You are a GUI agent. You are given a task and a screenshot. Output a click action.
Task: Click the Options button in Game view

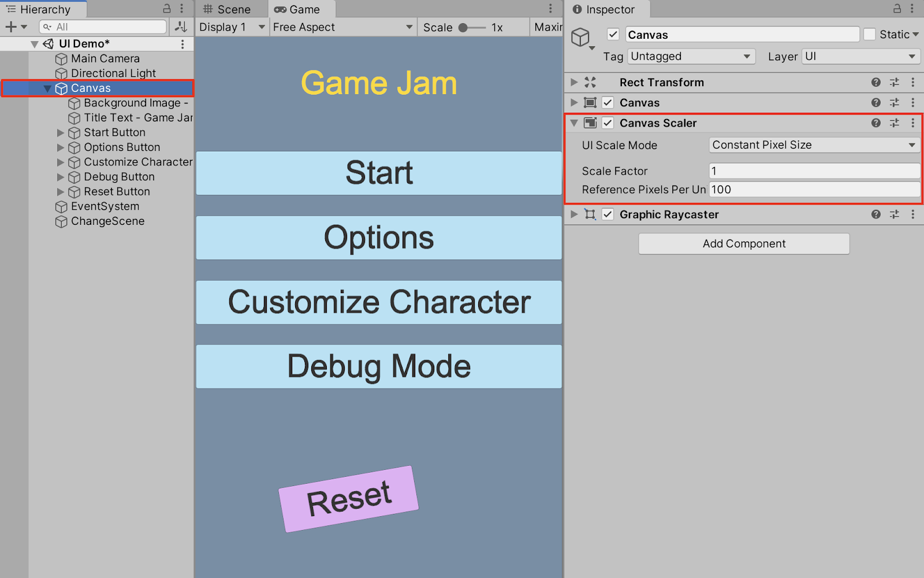(x=379, y=238)
